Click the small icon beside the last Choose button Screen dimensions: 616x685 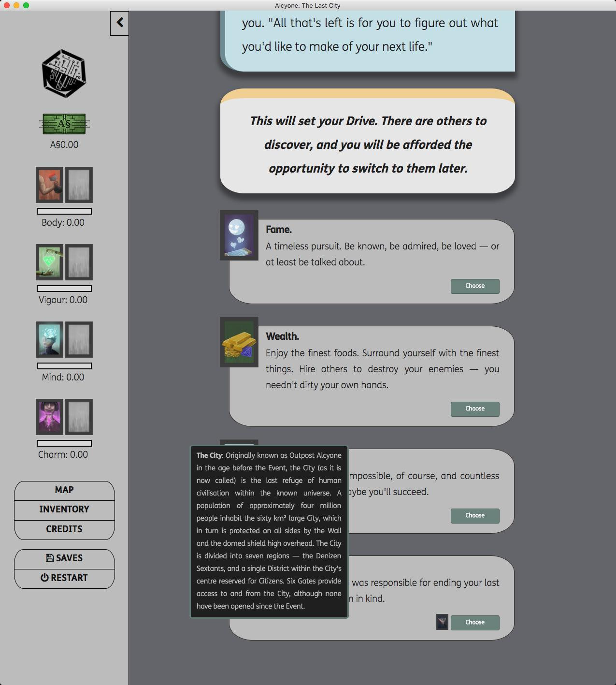click(442, 622)
